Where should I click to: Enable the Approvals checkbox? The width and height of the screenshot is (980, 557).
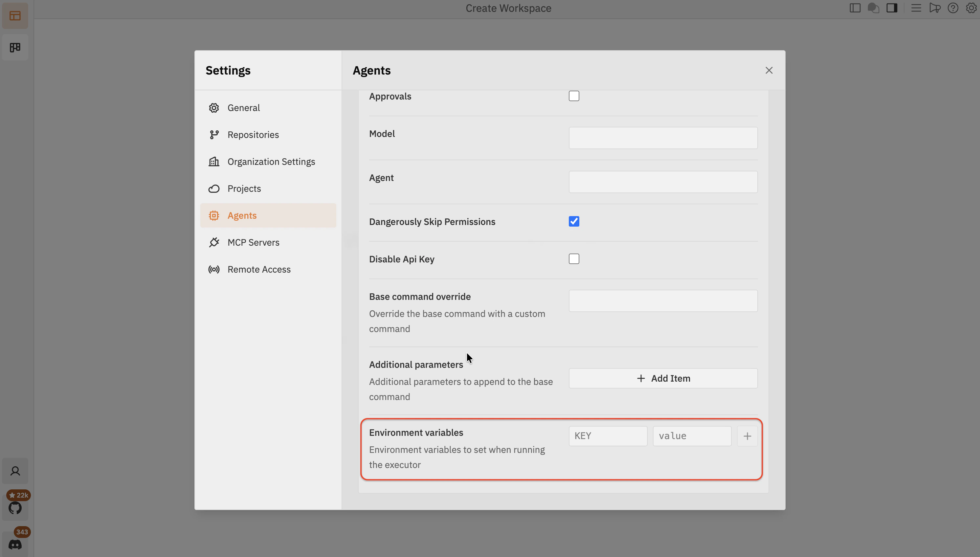(573, 96)
